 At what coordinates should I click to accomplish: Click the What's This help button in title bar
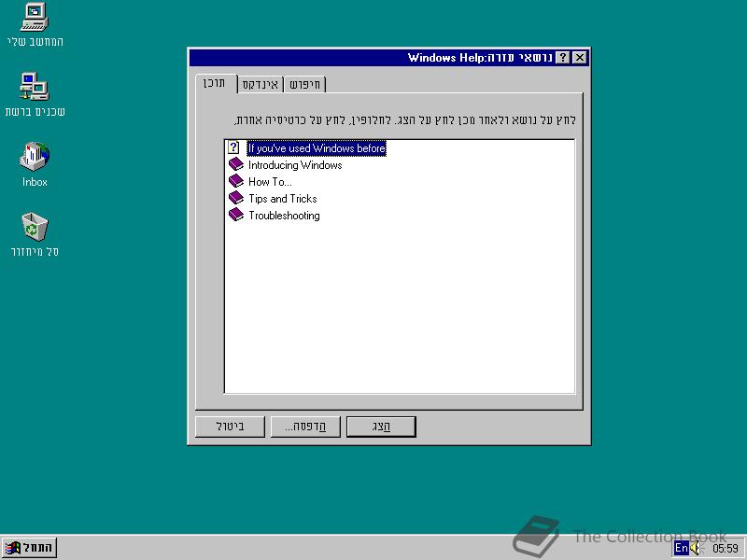point(563,58)
